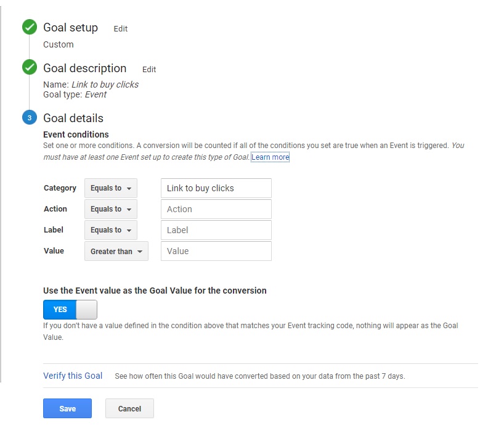Cancel the goal setup

point(129,408)
